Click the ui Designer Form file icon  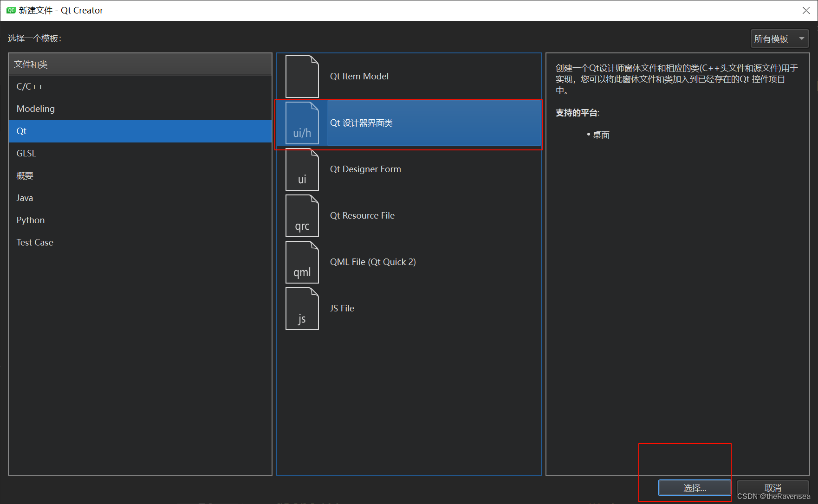pos(302,169)
